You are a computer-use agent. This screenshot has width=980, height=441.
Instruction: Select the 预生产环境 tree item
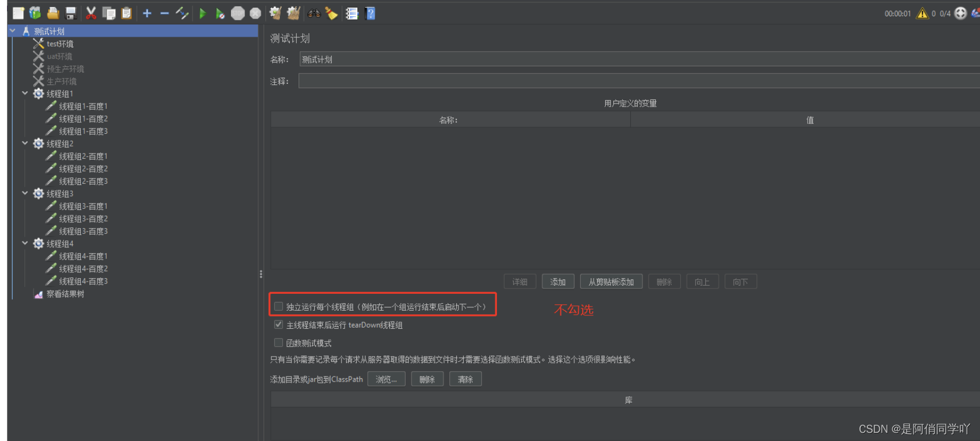pos(65,69)
